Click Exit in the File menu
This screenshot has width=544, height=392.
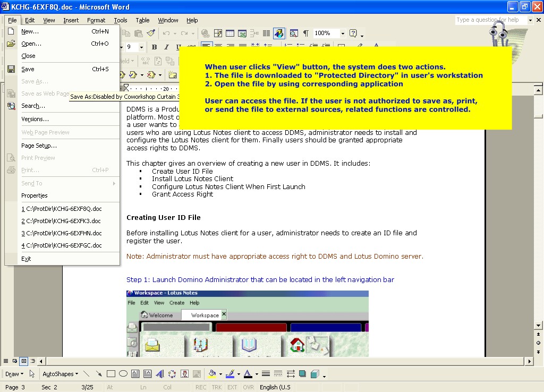pos(26,259)
